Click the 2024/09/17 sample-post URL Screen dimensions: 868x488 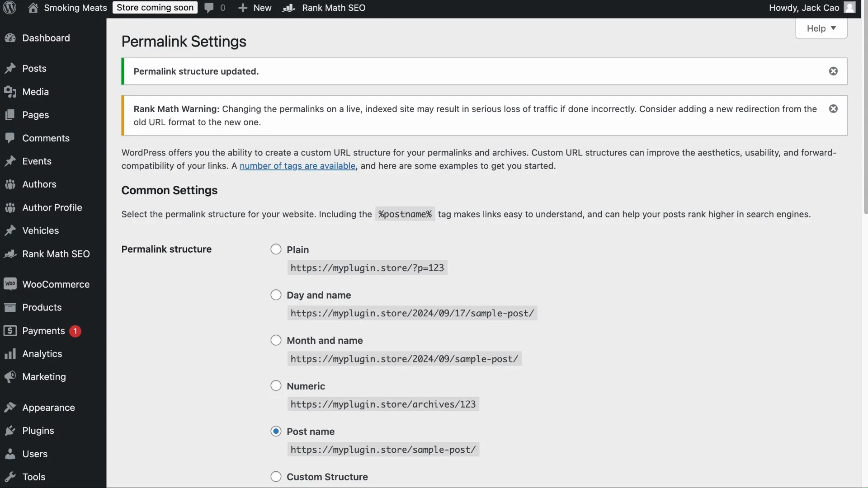(x=412, y=313)
